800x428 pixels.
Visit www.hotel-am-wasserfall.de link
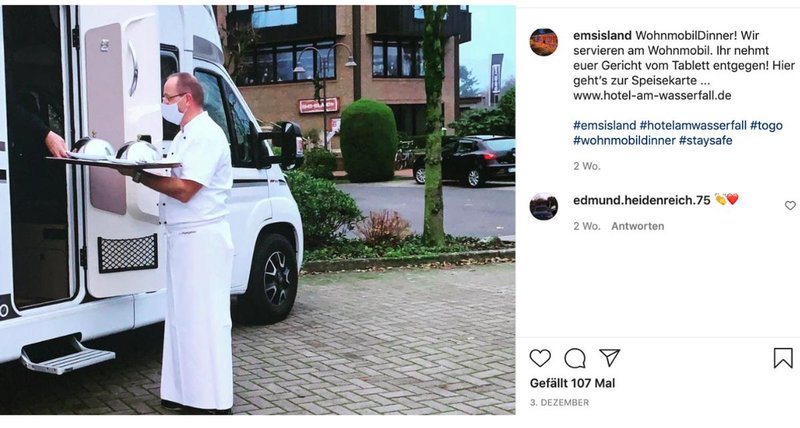pos(652,95)
